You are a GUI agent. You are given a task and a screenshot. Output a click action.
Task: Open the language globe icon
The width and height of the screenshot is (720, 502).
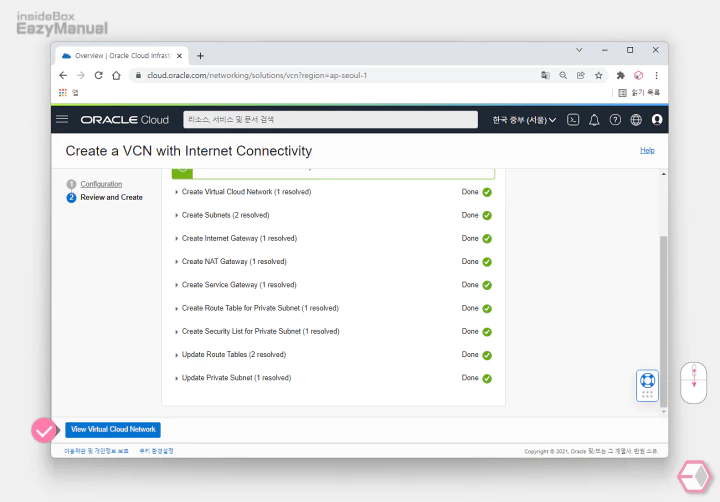(636, 120)
